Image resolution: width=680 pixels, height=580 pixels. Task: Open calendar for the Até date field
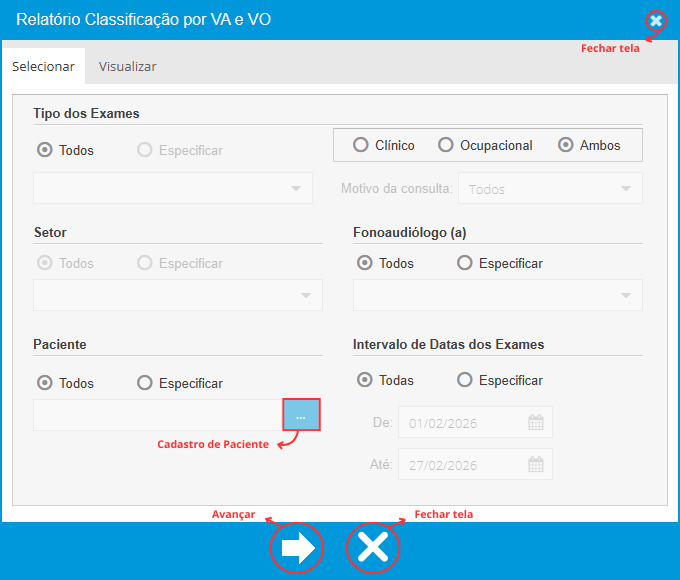(x=536, y=464)
